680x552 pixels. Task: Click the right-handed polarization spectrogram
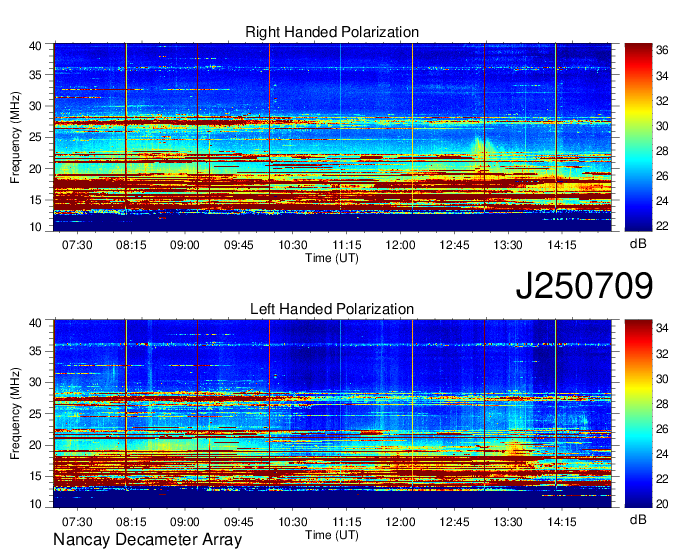tap(332, 137)
